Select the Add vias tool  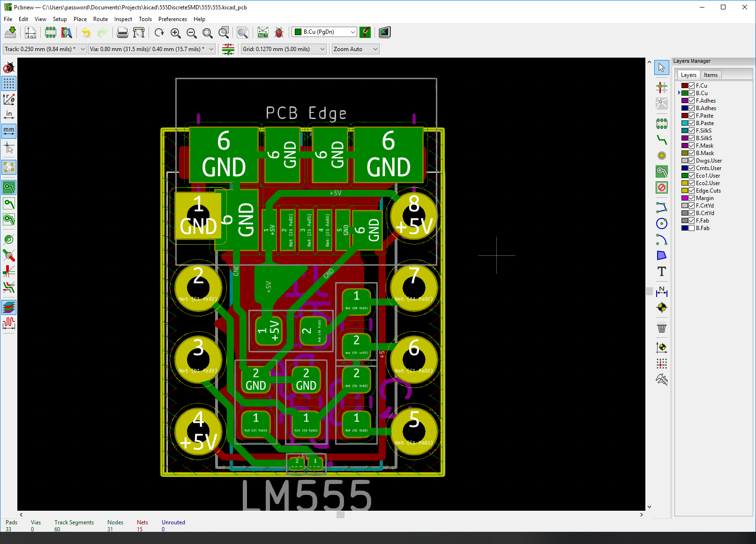click(661, 156)
